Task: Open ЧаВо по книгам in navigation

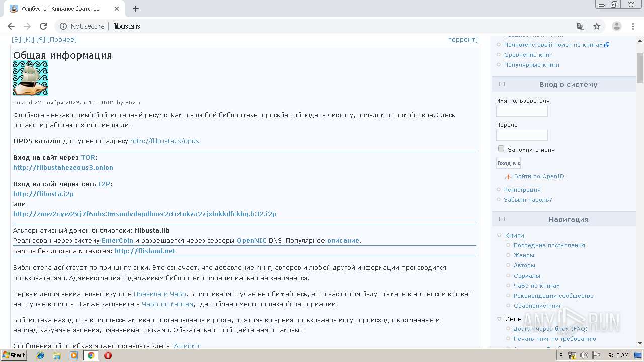Action: (537, 286)
